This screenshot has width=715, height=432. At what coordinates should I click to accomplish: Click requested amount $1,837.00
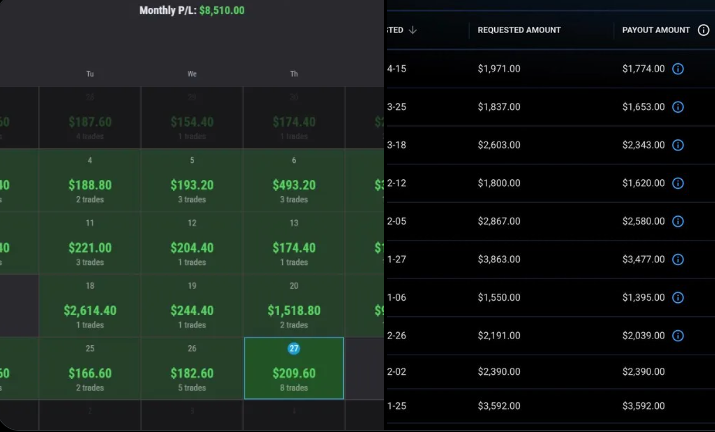[499, 107]
